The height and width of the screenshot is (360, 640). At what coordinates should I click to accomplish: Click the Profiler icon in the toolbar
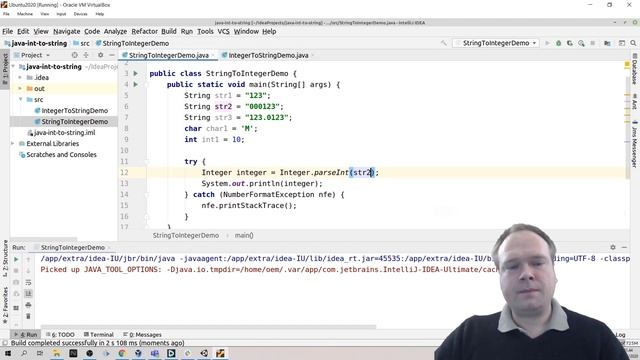[581, 43]
